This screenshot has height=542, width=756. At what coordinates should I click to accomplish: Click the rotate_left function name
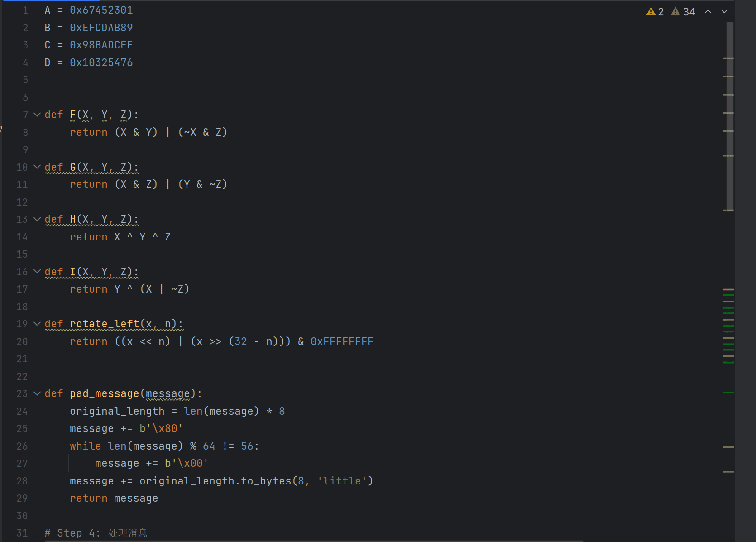[x=104, y=324]
